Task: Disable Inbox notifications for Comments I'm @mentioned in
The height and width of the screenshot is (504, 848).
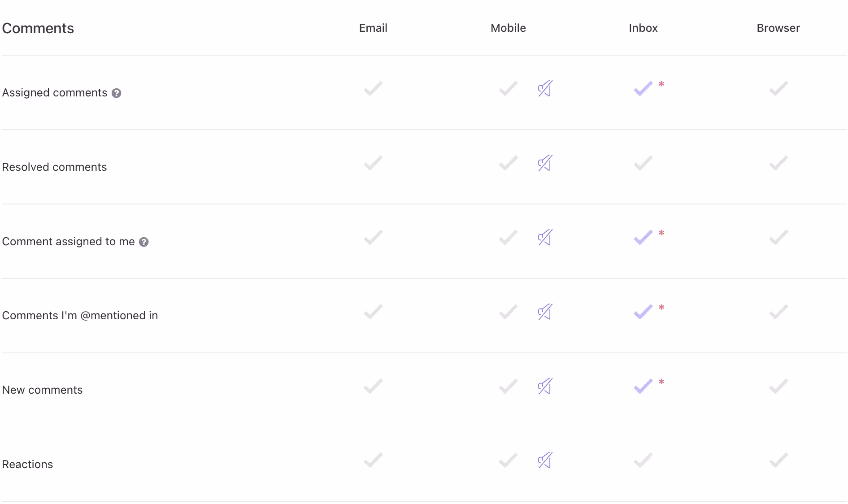Action: (642, 312)
